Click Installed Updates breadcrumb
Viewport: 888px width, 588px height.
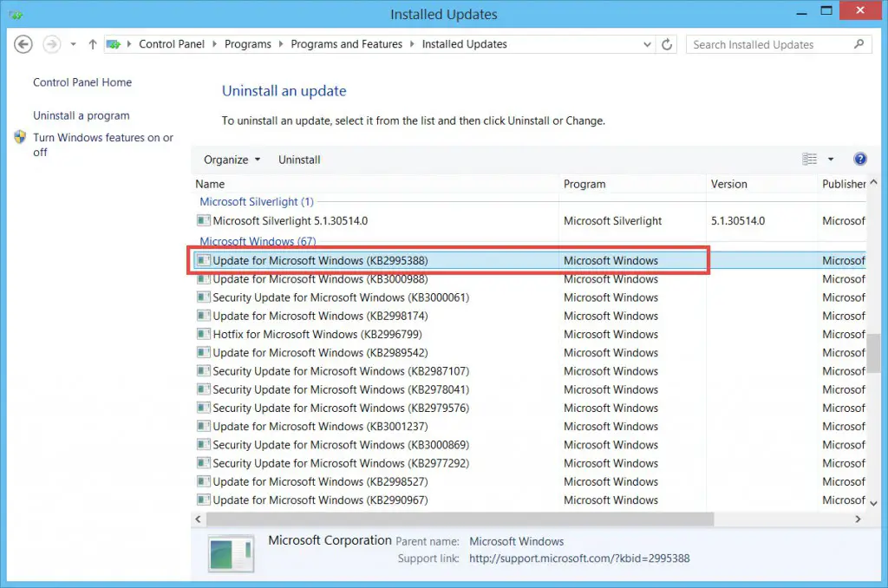(x=465, y=44)
